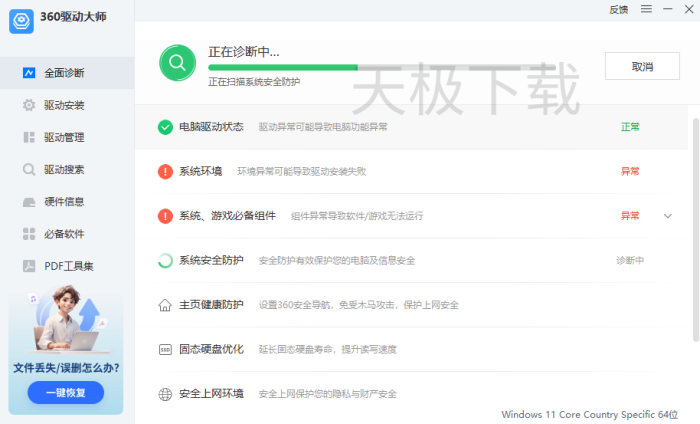Image resolution: width=700 pixels, height=424 pixels.
Task: Click description 安全上网保护您的隐私与财产安全
Action: (x=328, y=395)
